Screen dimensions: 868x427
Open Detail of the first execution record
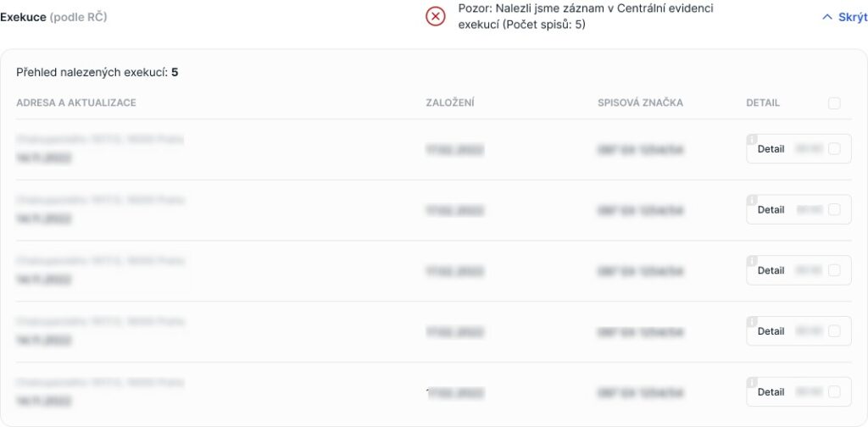point(771,149)
